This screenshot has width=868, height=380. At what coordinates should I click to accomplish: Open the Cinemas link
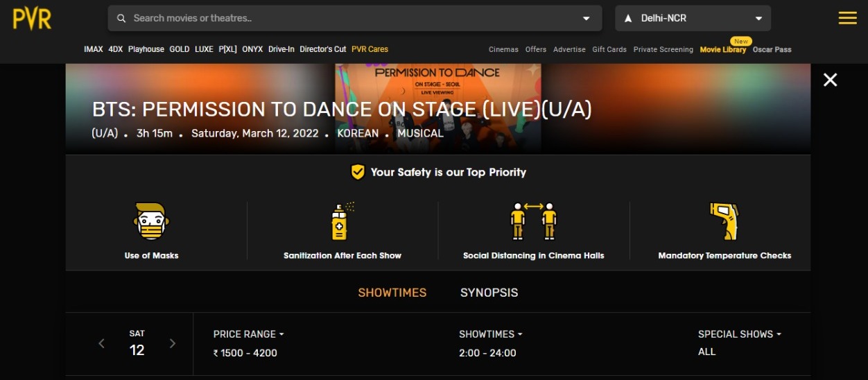pyautogui.click(x=503, y=50)
